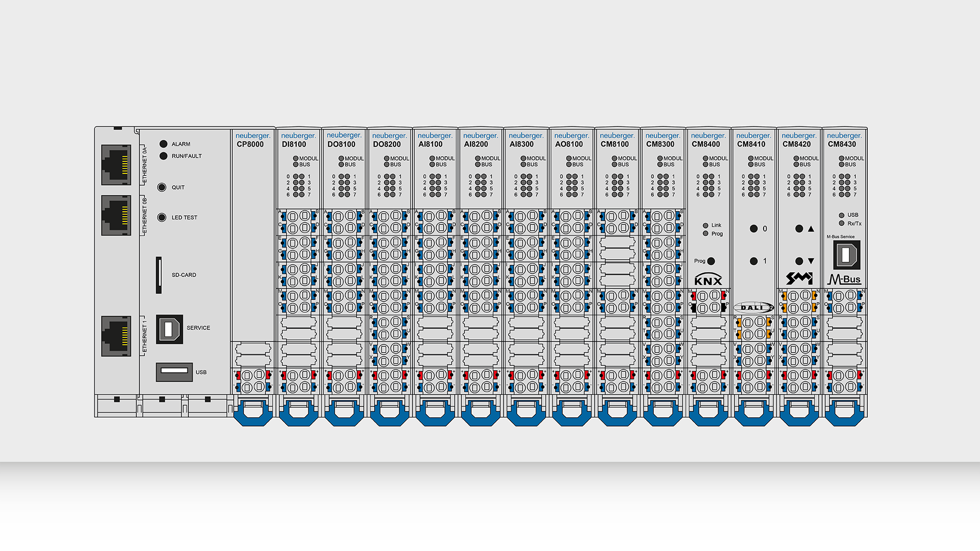The height and width of the screenshot is (551, 980).
Task: Click the ALARM LED indicator
Action: [x=163, y=144]
